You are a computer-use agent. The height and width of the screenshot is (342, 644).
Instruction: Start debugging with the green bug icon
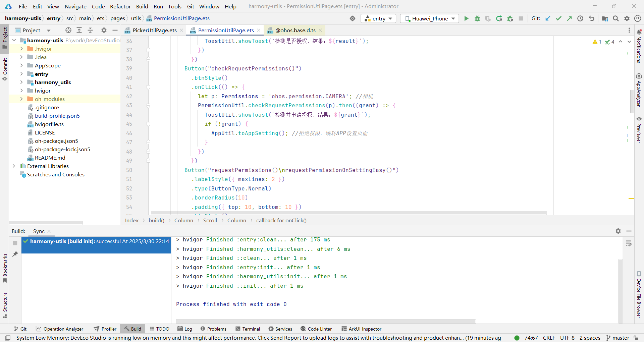[477, 19]
